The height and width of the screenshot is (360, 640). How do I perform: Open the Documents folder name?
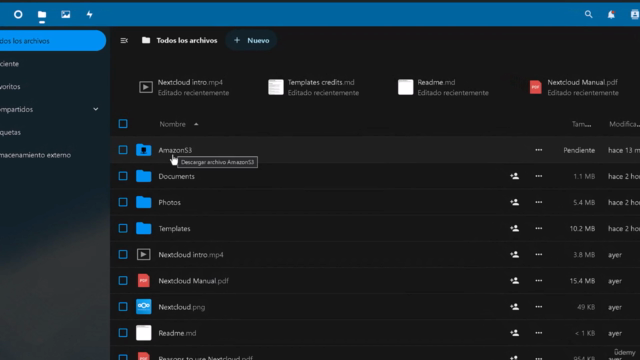[x=176, y=176]
